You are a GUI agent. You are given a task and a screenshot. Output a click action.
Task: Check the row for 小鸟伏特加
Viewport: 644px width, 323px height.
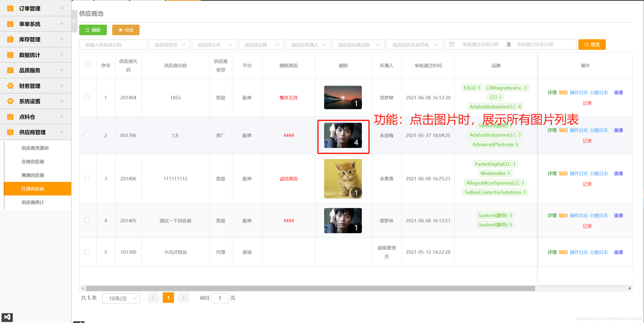pyautogui.click(x=87, y=252)
